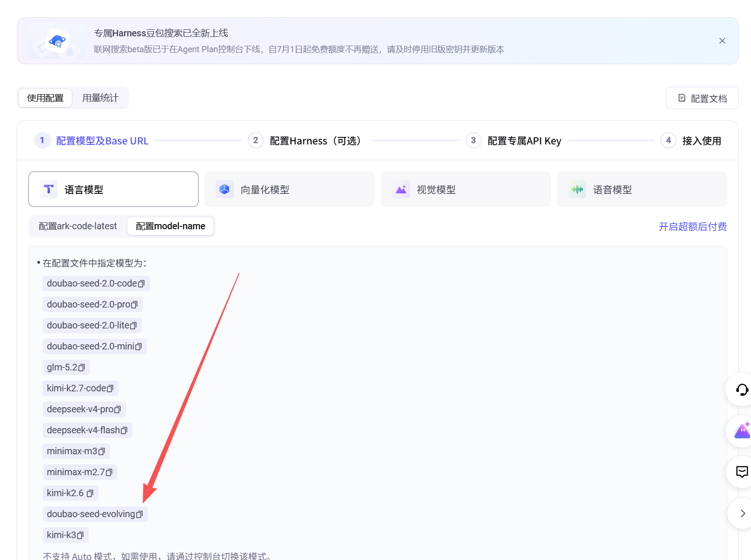Click the doubao-seed-evolving text
This screenshot has height=560, width=751.
pyautogui.click(x=91, y=514)
